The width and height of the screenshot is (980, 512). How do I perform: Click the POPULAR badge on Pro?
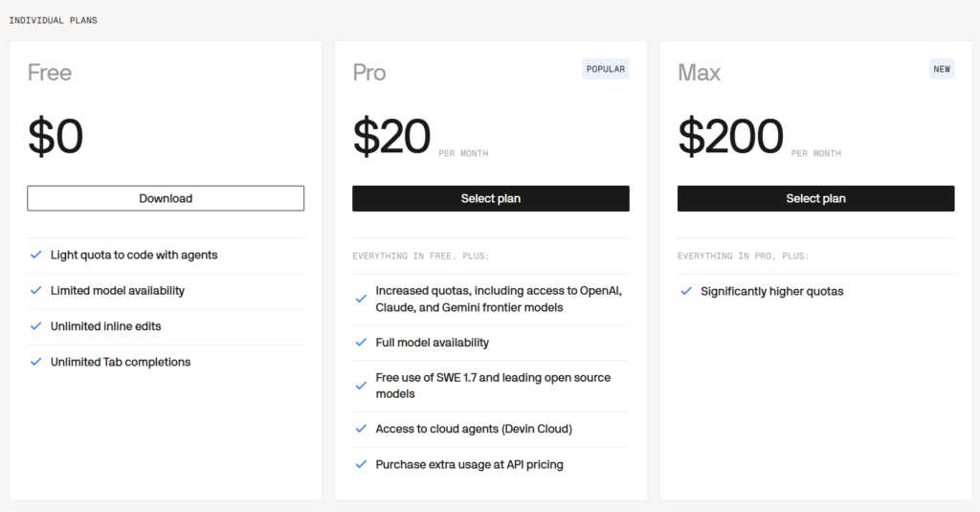[606, 69]
